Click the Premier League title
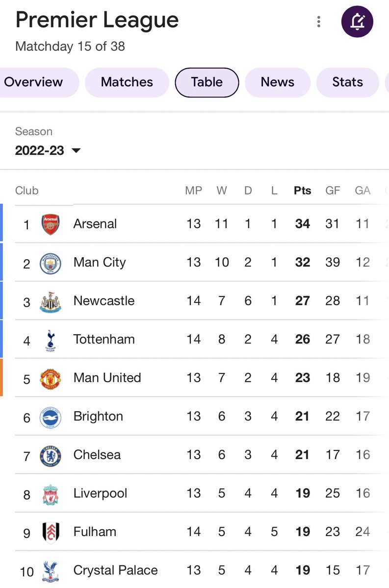 (x=97, y=21)
